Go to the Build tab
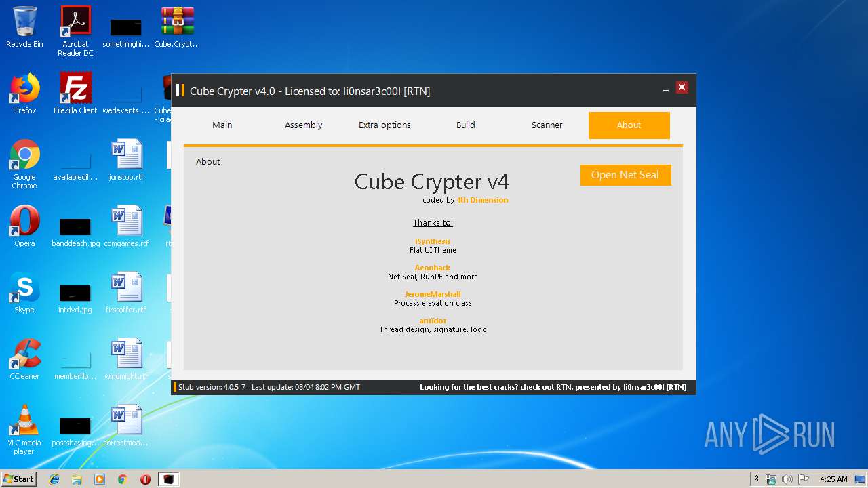Screen dimensions: 868x488 [x=466, y=125]
